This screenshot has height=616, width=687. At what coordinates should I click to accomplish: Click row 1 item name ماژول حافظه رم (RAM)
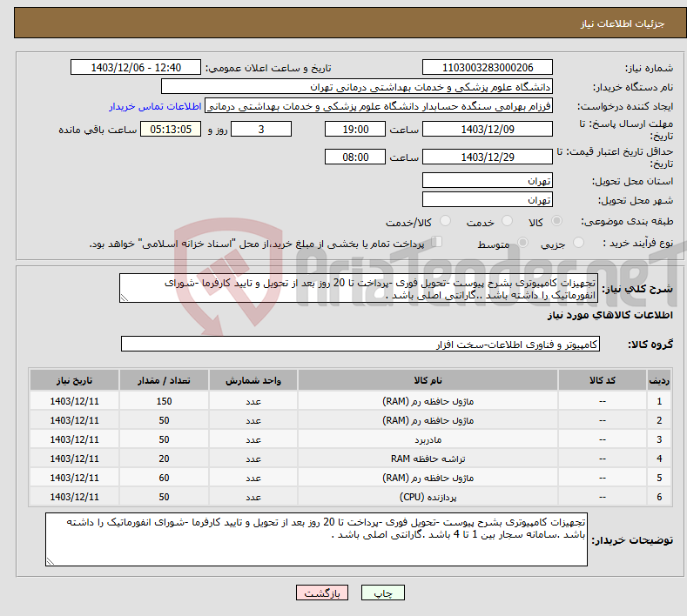pos(428,401)
